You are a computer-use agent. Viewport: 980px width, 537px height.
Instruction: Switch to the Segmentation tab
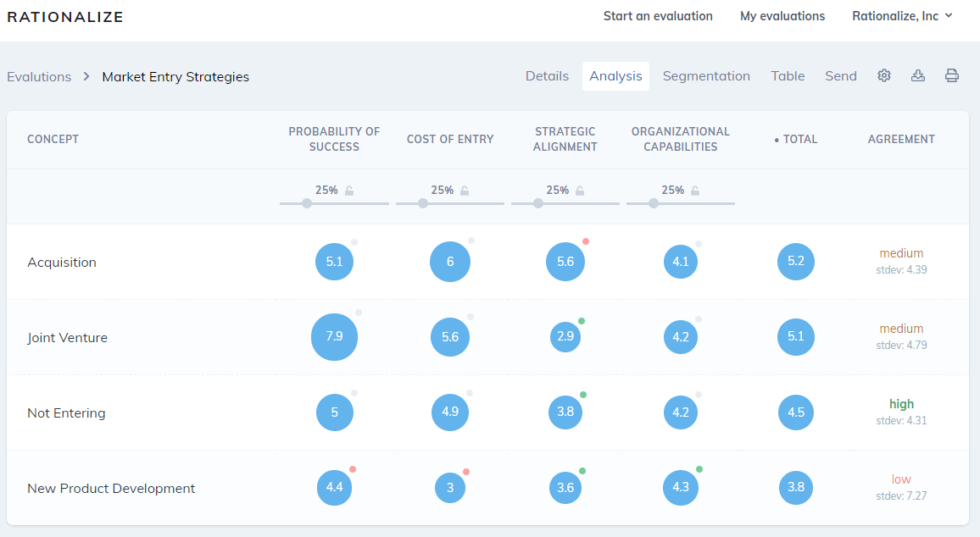coord(706,76)
